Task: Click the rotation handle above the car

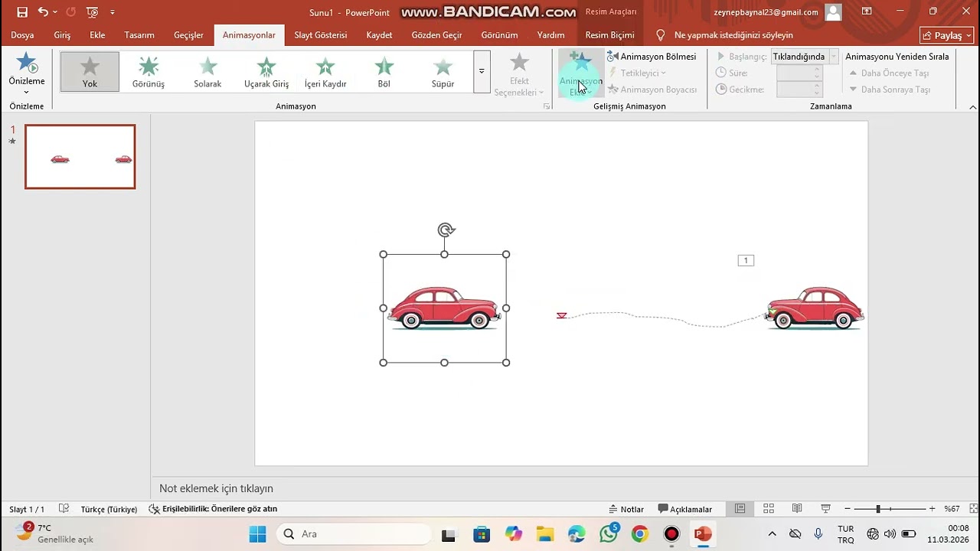Action: (446, 230)
